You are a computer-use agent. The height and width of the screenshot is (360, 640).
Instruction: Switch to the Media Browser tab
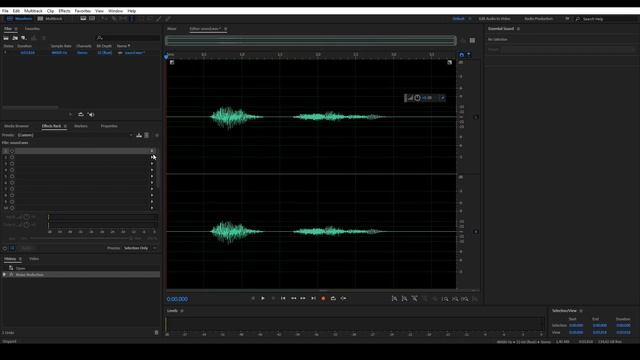(17, 126)
